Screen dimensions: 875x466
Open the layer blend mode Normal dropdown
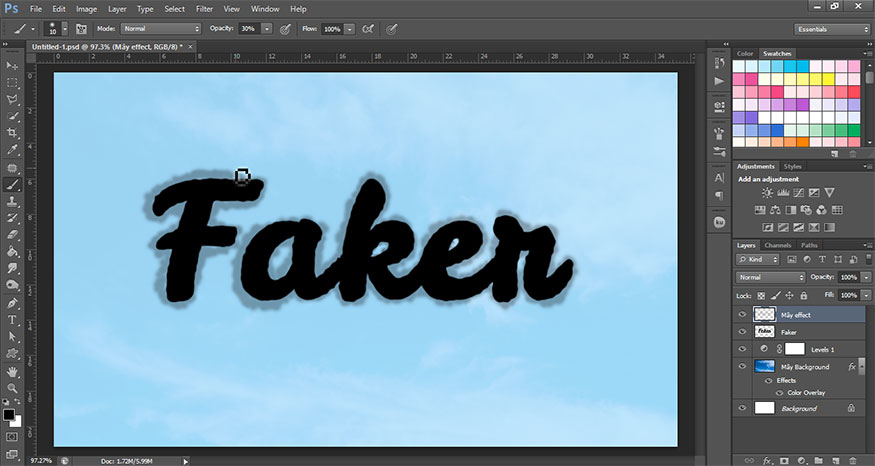coord(771,277)
